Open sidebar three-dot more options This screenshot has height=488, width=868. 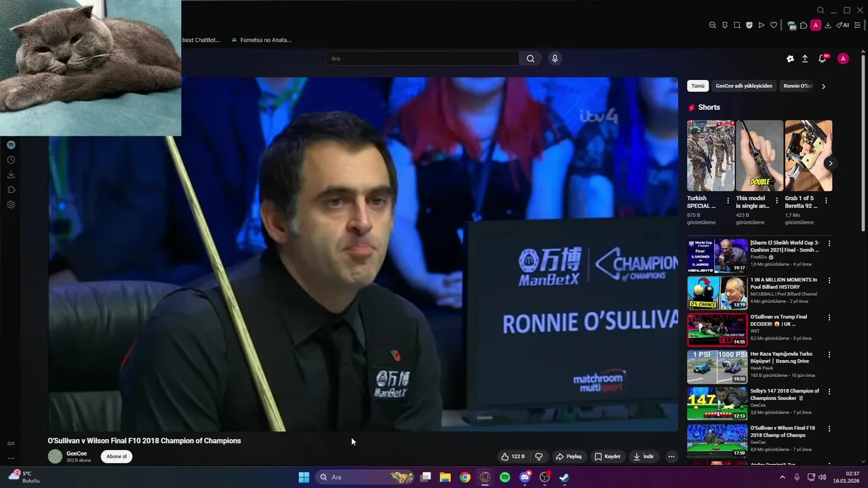coord(11,458)
